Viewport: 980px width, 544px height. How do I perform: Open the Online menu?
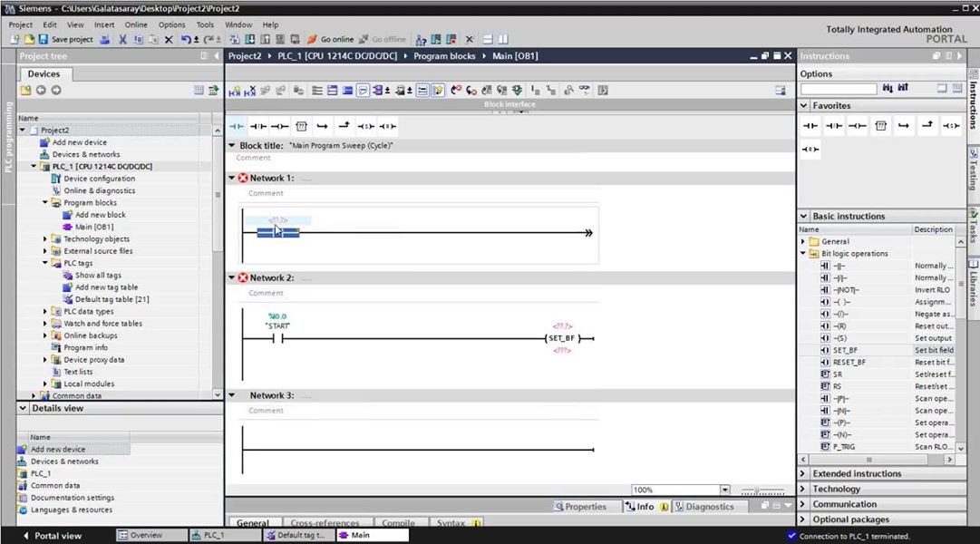(x=136, y=24)
